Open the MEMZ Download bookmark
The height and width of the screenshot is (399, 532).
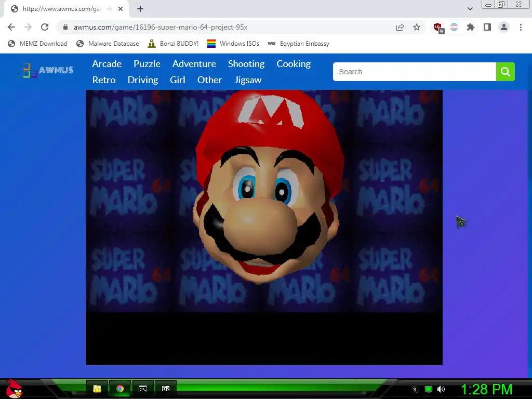pyautogui.click(x=37, y=44)
